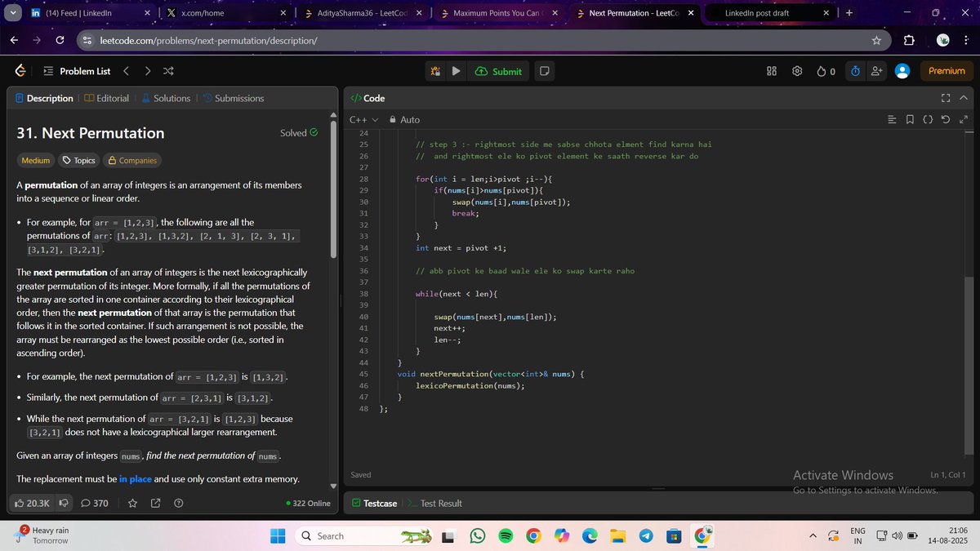Open the notes icon next to Submit

click(x=545, y=71)
